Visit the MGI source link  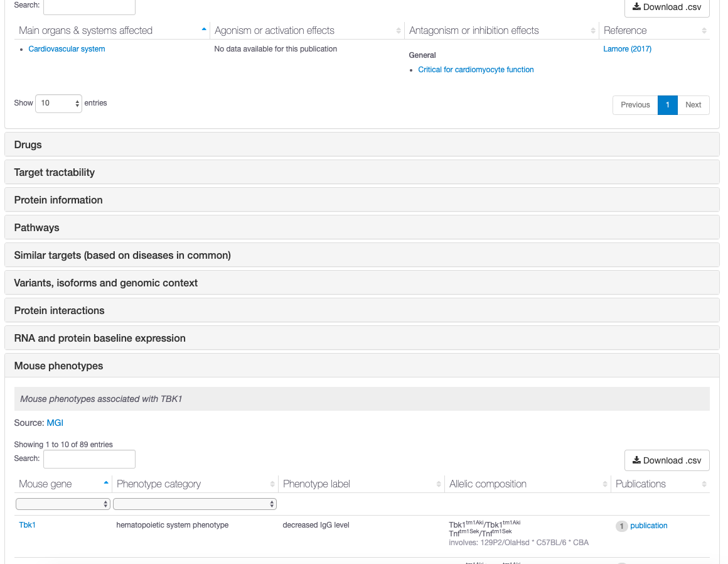tap(55, 423)
